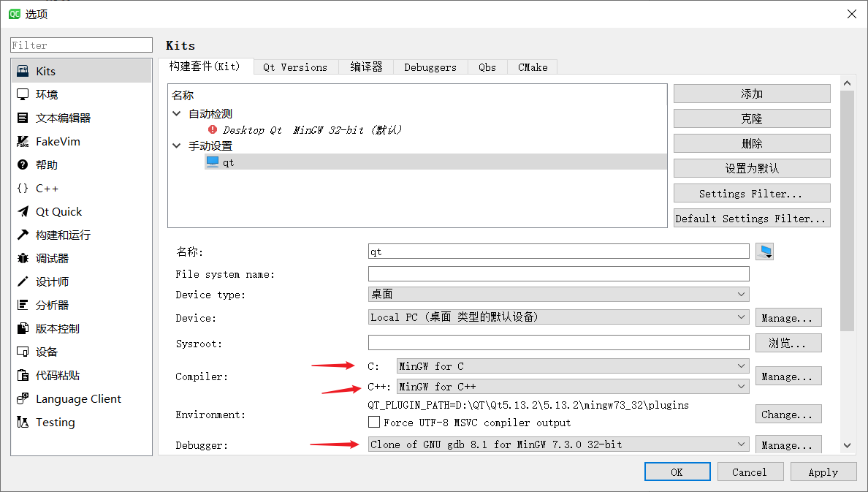The width and height of the screenshot is (868, 492).
Task: Switch to Qbs tab
Action: pyautogui.click(x=487, y=67)
